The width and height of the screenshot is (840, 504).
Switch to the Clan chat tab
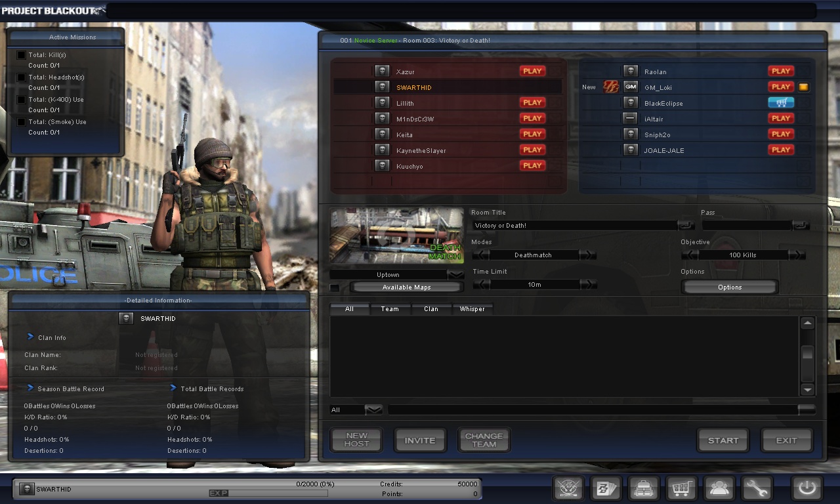(431, 308)
